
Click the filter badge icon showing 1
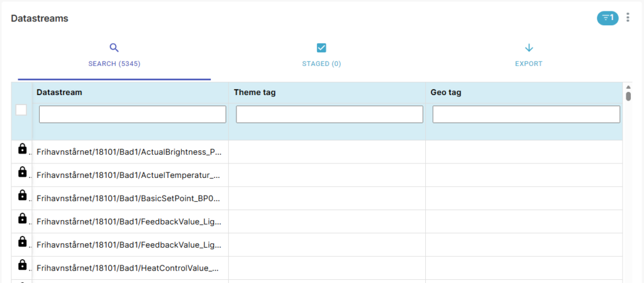(608, 18)
